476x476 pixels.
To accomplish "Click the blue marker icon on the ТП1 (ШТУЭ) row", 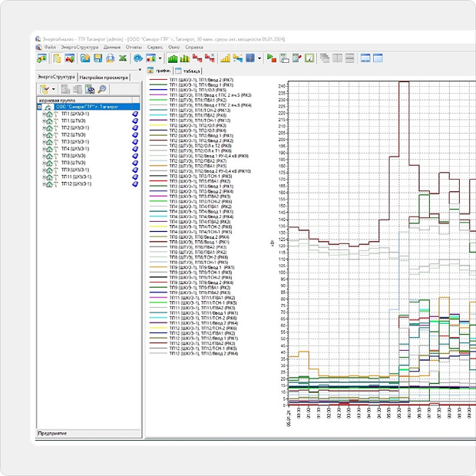I will (x=135, y=121).
